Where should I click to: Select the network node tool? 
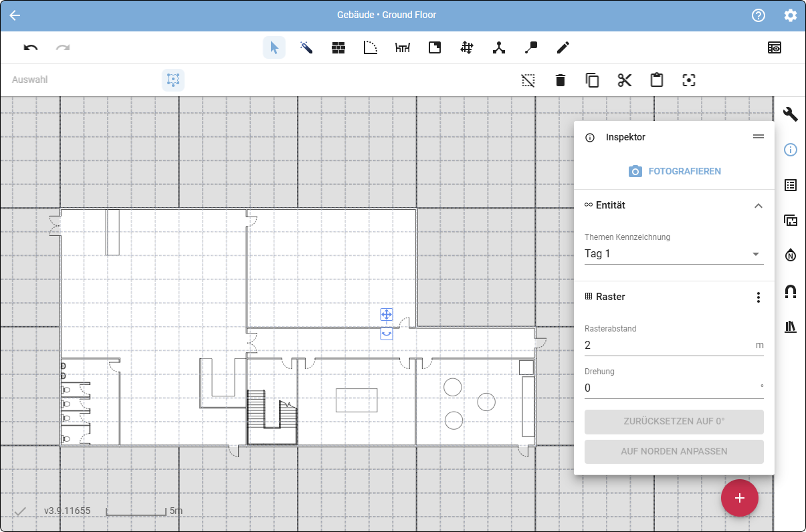tap(499, 47)
